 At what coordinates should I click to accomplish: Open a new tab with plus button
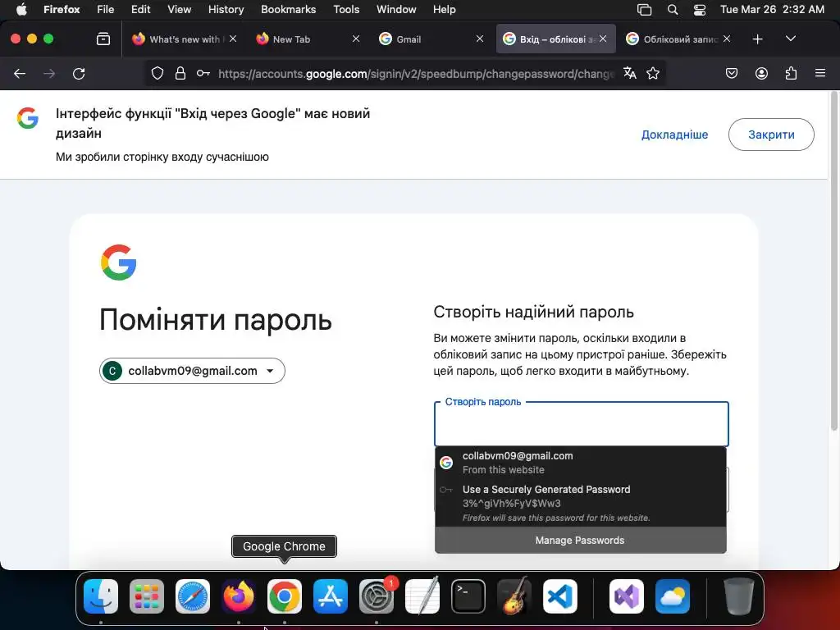[757, 39]
